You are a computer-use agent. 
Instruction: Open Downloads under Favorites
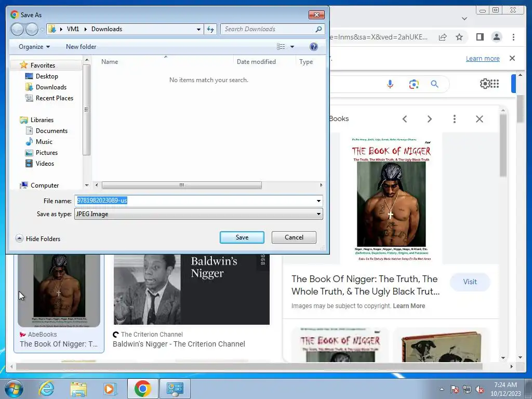click(x=51, y=87)
